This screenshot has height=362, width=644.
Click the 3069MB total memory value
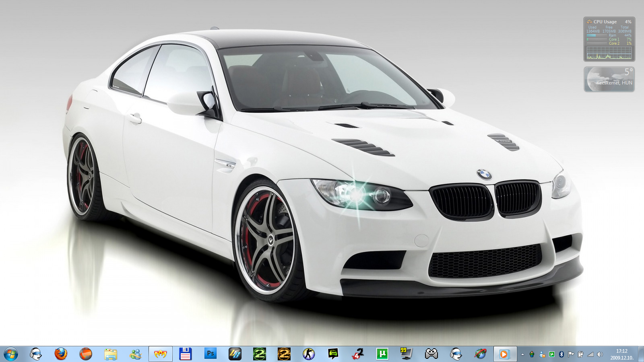pyautogui.click(x=625, y=31)
